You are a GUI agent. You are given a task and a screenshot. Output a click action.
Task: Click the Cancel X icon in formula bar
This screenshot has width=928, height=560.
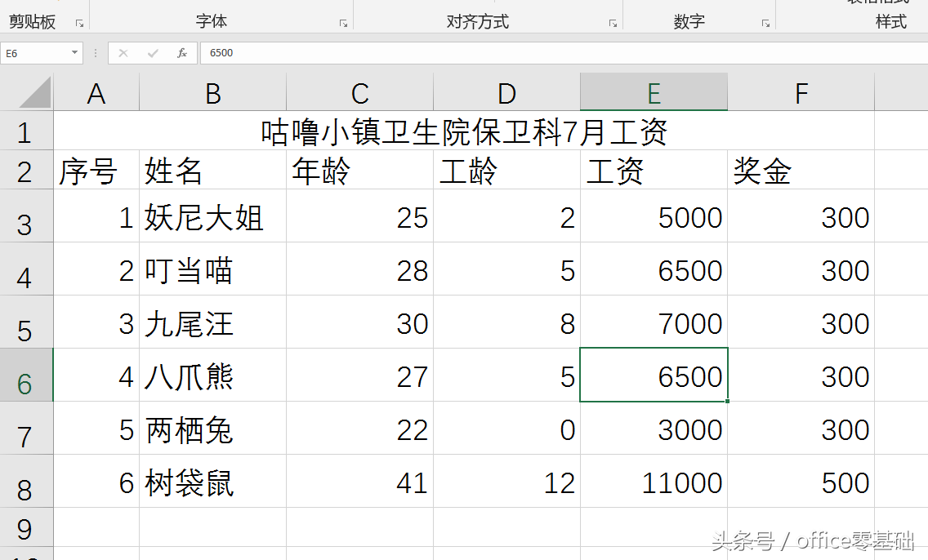123,53
